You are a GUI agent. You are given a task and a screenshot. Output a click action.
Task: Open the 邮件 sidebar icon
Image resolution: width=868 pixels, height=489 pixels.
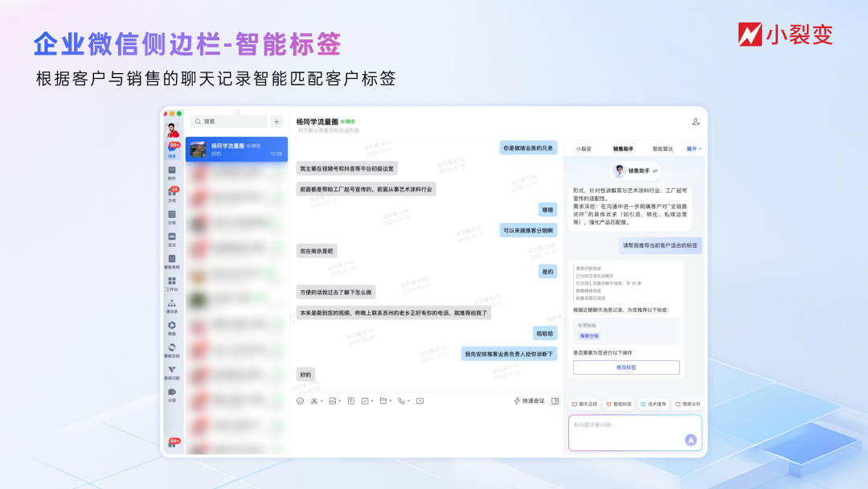point(171,168)
